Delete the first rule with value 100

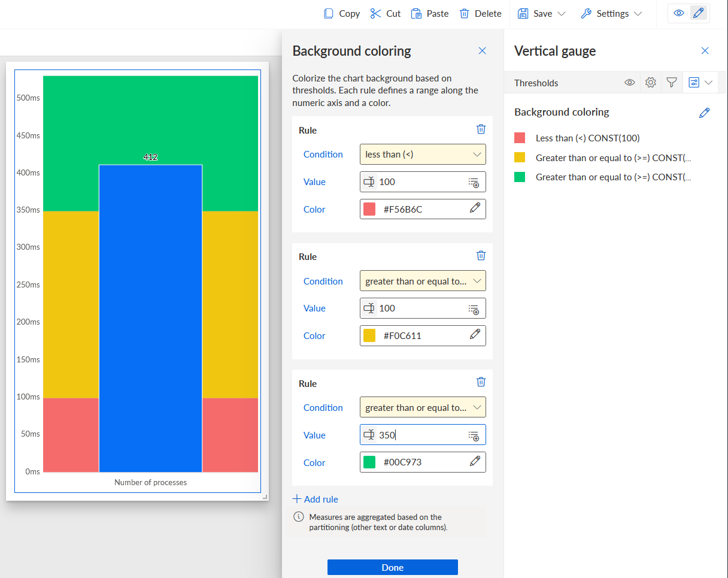click(x=481, y=129)
